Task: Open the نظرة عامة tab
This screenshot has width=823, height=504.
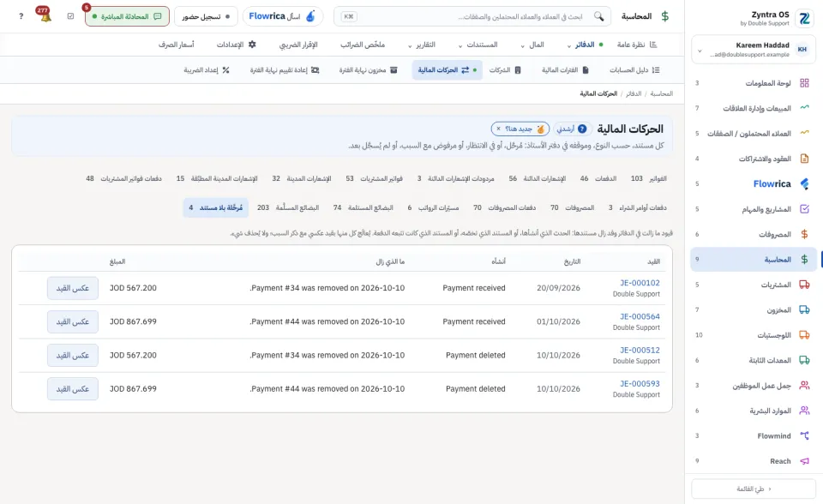Action: click(637, 45)
